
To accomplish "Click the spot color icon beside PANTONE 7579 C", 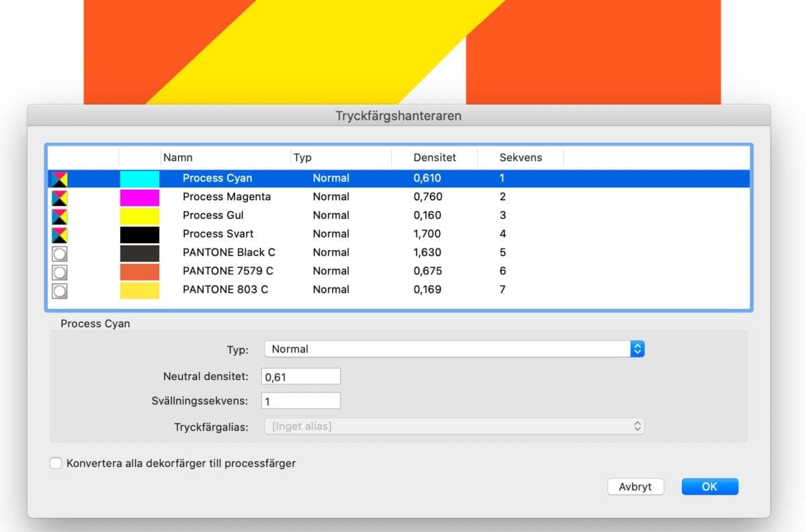I will pyautogui.click(x=60, y=272).
